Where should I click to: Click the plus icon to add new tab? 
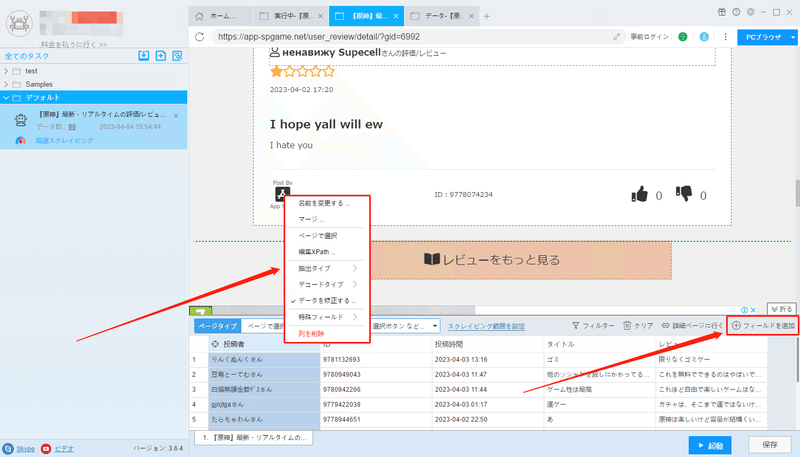tap(486, 16)
